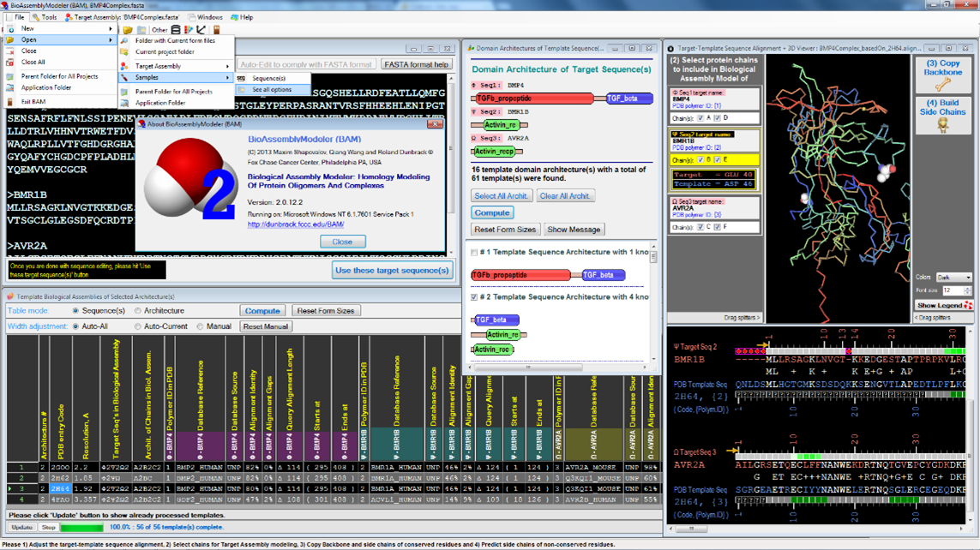Click FASTA format help button

click(416, 64)
